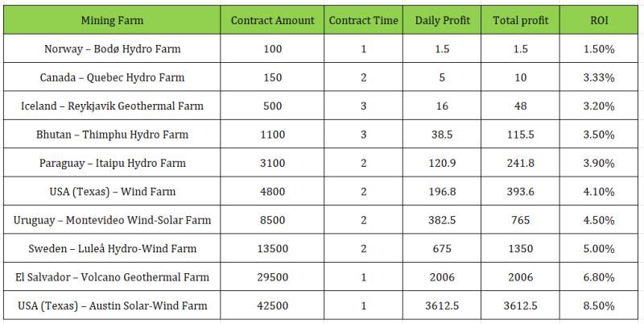Select the Contract Amount header cell

pyautogui.click(x=272, y=20)
